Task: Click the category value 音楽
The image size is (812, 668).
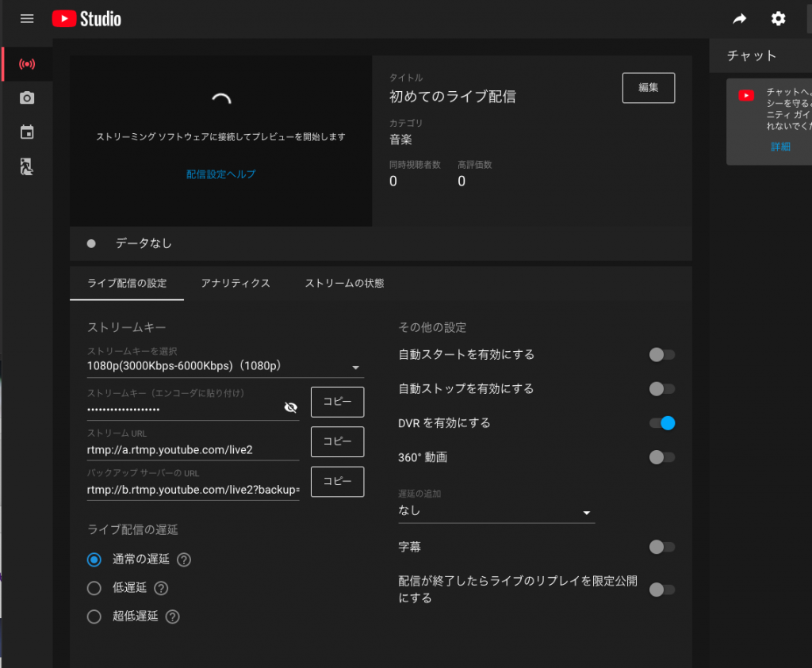Action: pyautogui.click(x=400, y=139)
